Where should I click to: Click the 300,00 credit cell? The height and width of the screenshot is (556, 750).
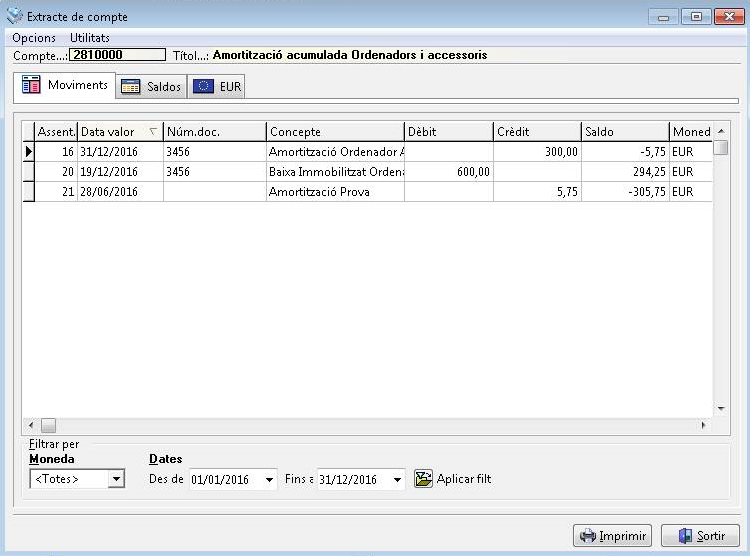tap(537, 152)
